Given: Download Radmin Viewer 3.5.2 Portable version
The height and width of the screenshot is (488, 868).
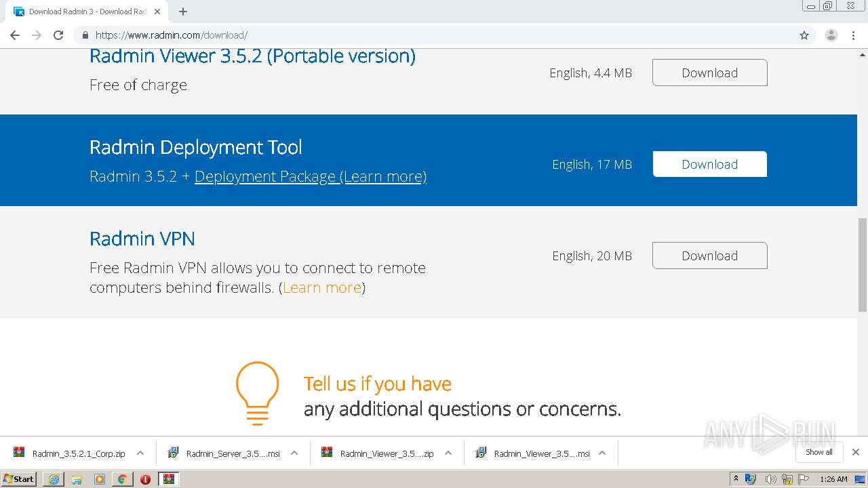Looking at the screenshot, I should pyautogui.click(x=709, y=73).
